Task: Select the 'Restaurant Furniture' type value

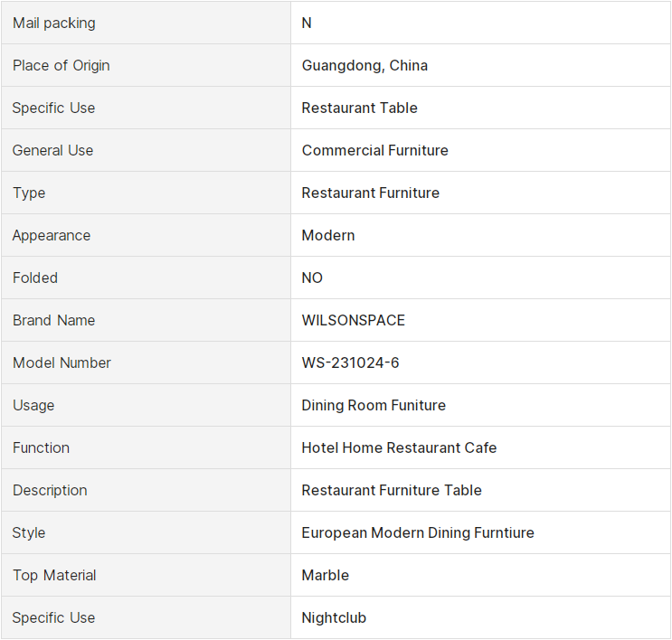Action: 370,193
